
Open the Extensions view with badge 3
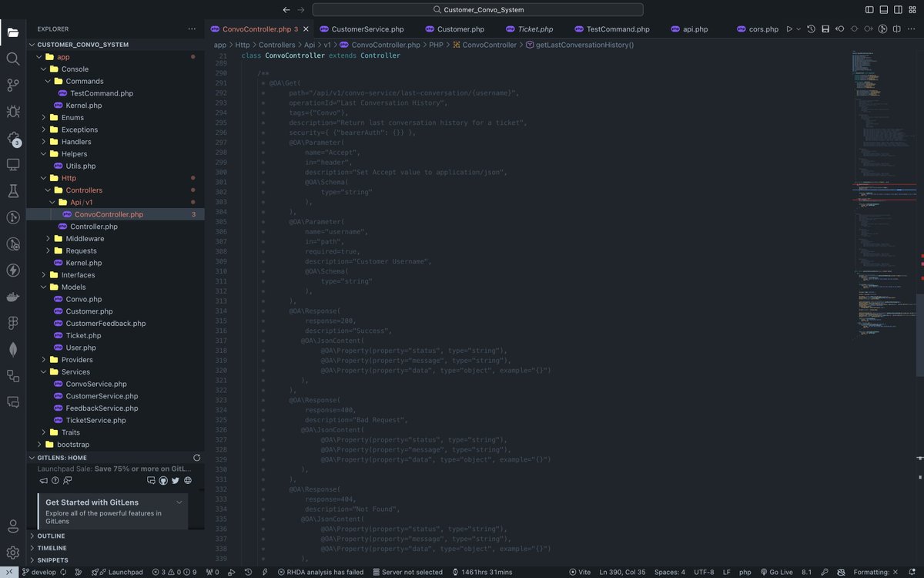[x=12, y=138]
